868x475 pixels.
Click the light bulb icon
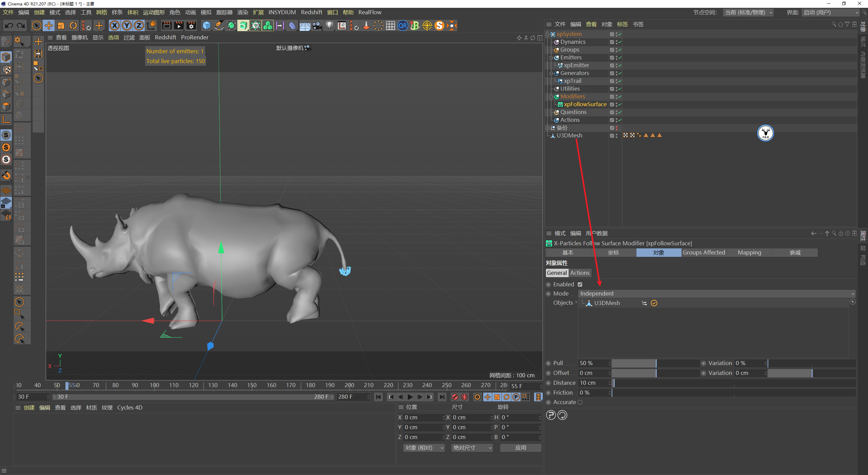[x=329, y=25]
